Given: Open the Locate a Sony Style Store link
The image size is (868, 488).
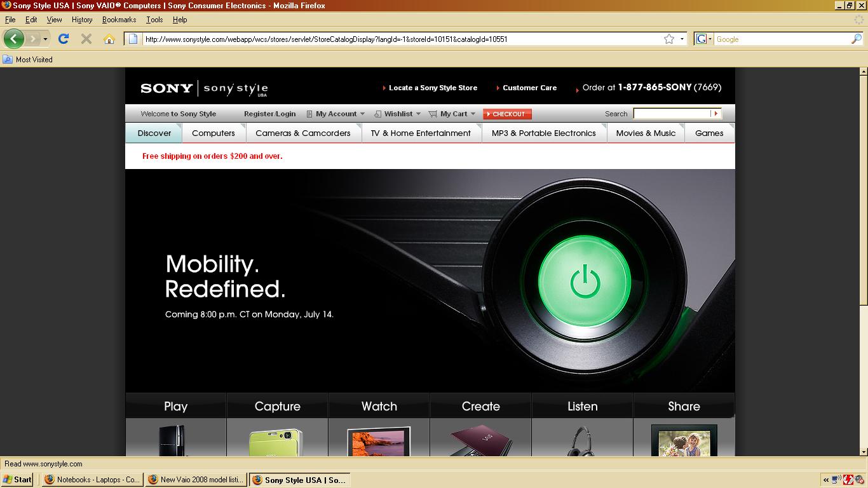Looking at the screenshot, I should click(x=433, y=88).
